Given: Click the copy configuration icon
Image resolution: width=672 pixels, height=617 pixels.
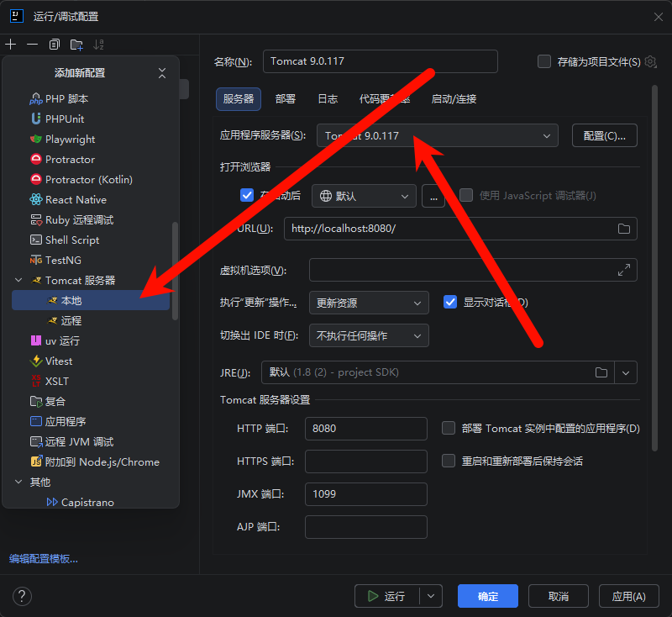Looking at the screenshot, I should coord(54,45).
